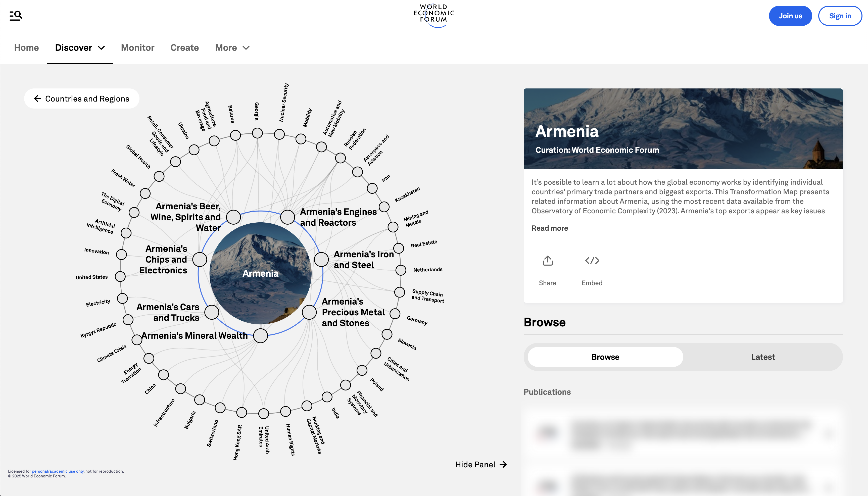Click the Iran outer node

pyautogui.click(x=372, y=188)
